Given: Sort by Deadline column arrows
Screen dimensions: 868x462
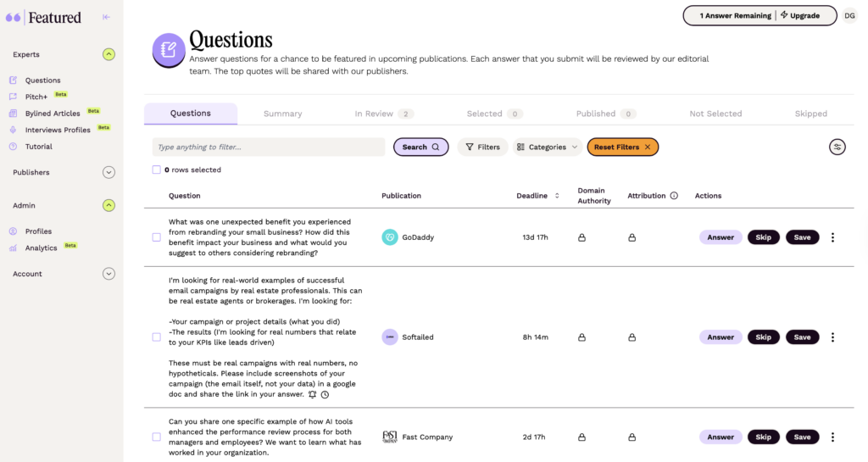Looking at the screenshot, I should pyautogui.click(x=557, y=196).
